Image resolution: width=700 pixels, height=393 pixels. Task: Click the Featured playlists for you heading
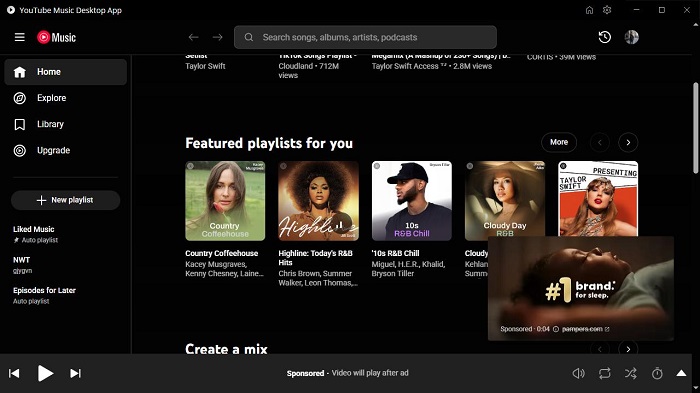pyautogui.click(x=269, y=143)
